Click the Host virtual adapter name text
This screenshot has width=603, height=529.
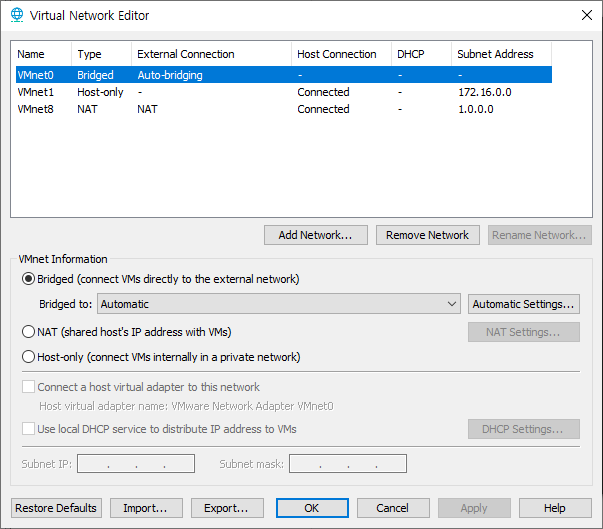[x=186, y=406]
